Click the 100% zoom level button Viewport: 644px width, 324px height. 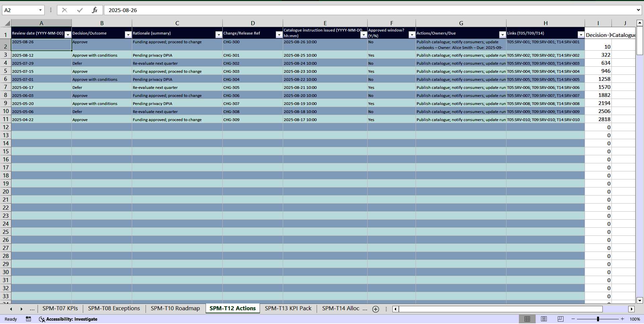click(635, 319)
